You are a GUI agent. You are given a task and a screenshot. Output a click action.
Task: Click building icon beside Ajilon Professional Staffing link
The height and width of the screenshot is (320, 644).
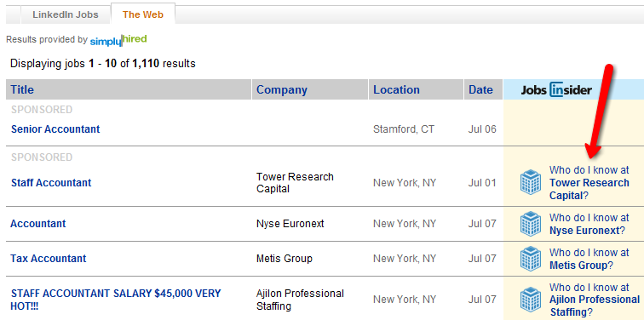pos(530,300)
